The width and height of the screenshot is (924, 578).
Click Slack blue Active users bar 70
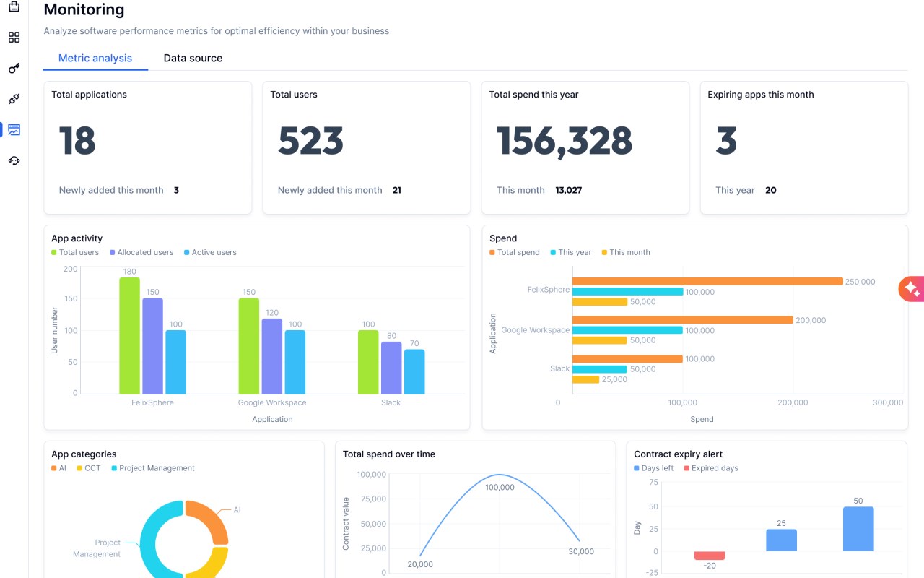click(414, 371)
